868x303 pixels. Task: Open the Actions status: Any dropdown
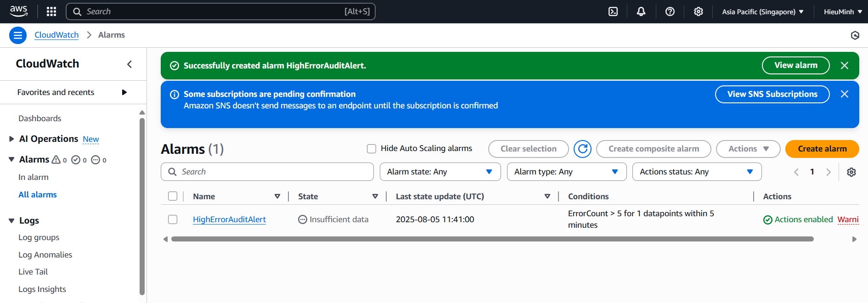point(697,172)
